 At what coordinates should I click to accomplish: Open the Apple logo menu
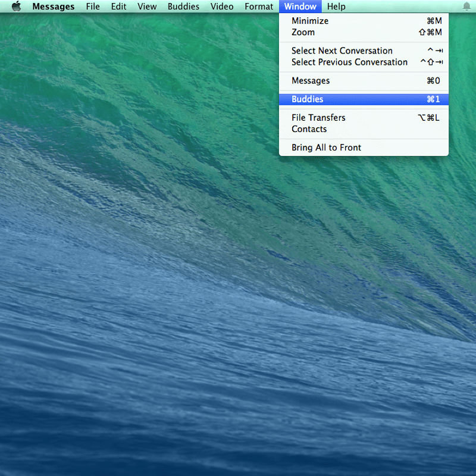point(17,7)
